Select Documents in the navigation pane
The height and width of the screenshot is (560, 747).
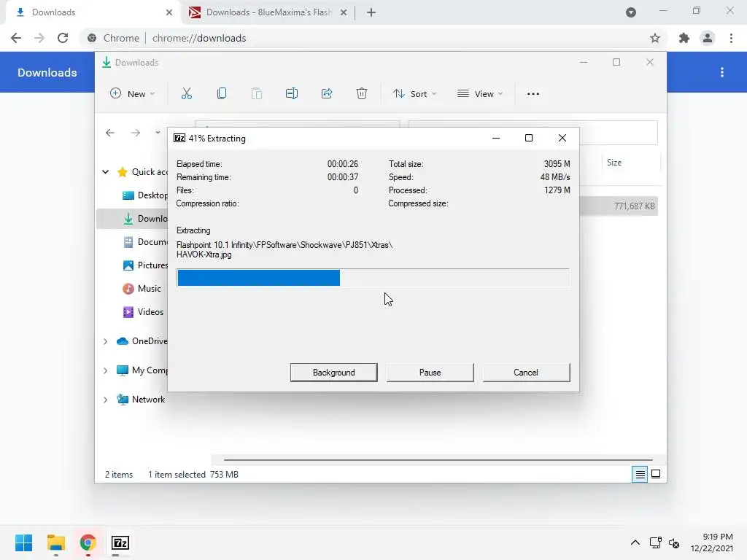pyautogui.click(x=145, y=242)
